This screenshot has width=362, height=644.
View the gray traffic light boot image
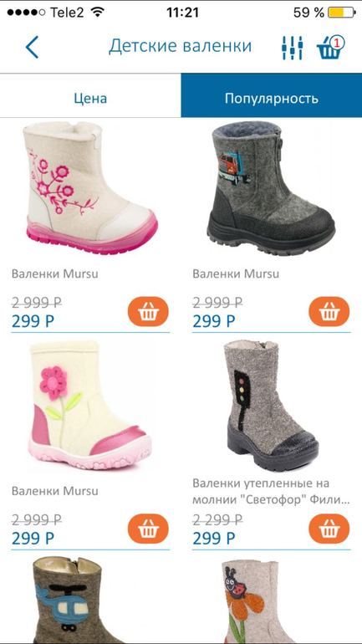pos(272,406)
